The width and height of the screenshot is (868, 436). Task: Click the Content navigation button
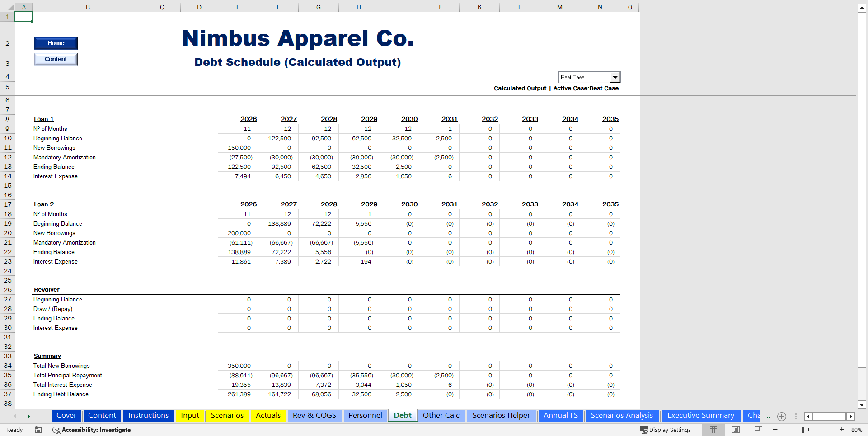tap(56, 59)
